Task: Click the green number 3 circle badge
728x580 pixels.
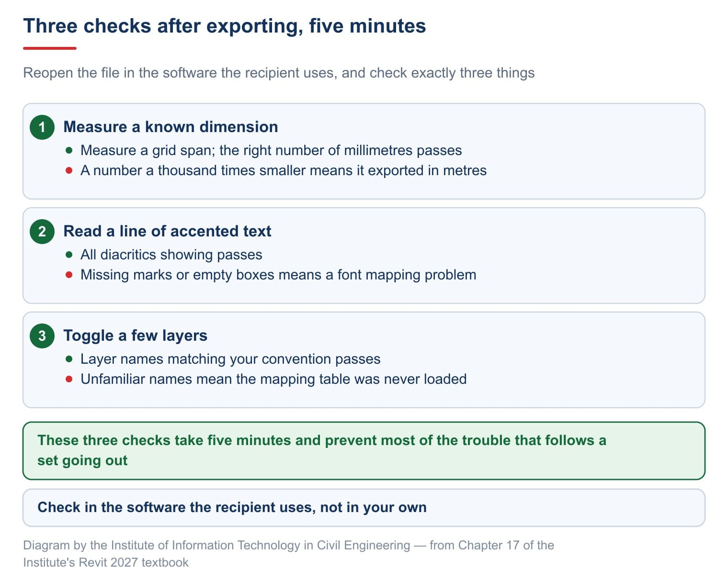Action: point(42,335)
